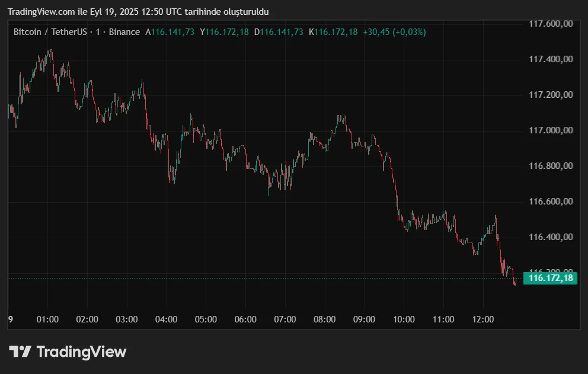Click the 07:00 time axis label

(x=285, y=319)
